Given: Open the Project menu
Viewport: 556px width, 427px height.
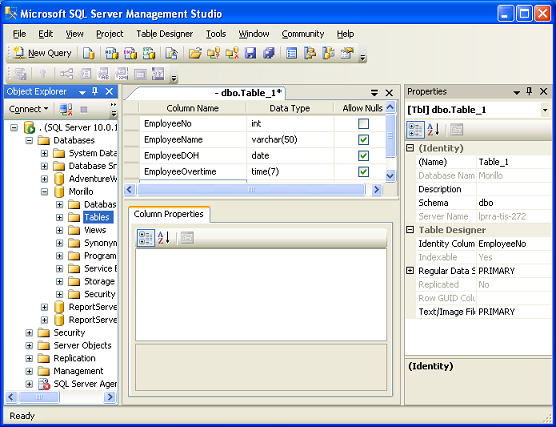Looking at the screenshot, I should click(110, 34).
